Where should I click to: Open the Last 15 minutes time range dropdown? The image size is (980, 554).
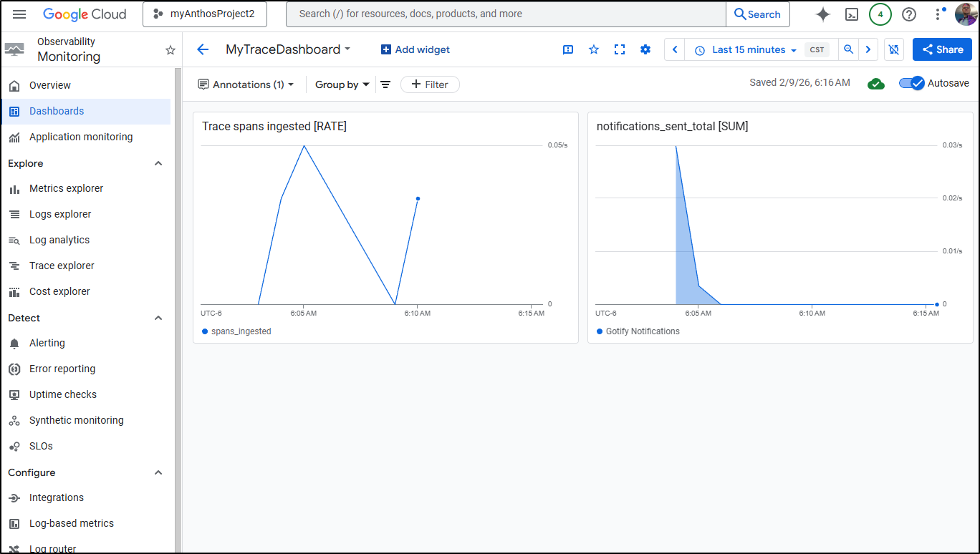(746, 49)
